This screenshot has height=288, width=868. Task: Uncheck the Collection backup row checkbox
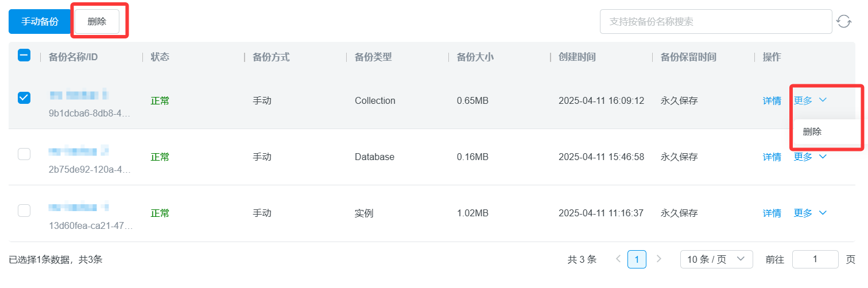pos(24,98)
